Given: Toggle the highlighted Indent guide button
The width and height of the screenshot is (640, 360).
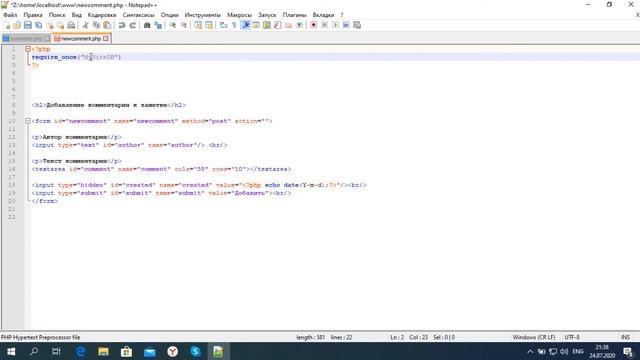Looking at the screenshot, I should click(246, 25).
